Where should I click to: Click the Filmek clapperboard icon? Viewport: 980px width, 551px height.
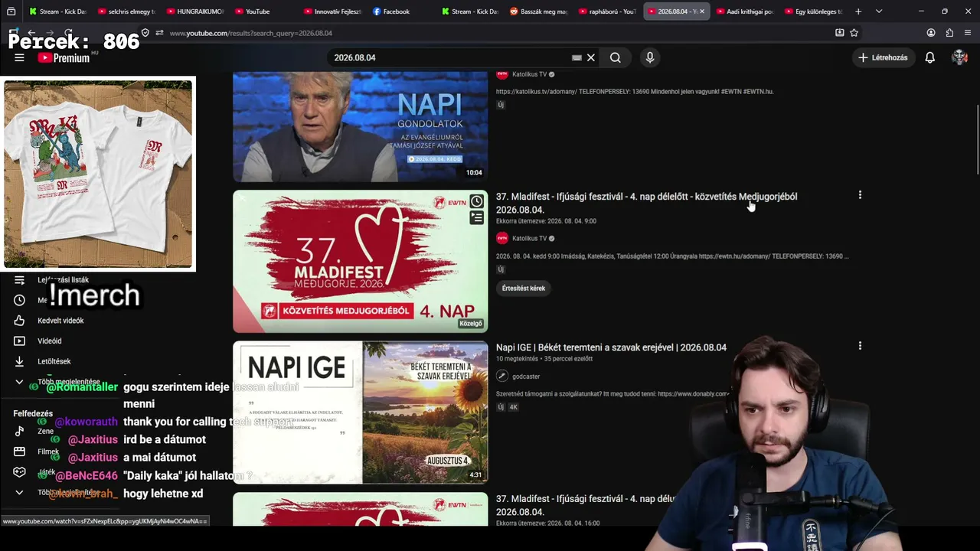[x=20, y=452]
